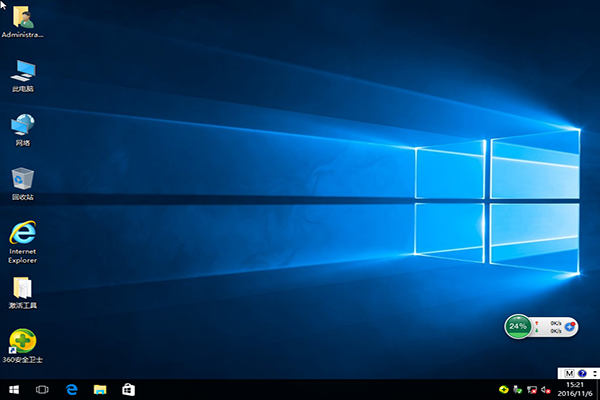Open the Network desktop icon
Image resolution: width=600 pixels, height=400 pixels.
pos(22,126)
